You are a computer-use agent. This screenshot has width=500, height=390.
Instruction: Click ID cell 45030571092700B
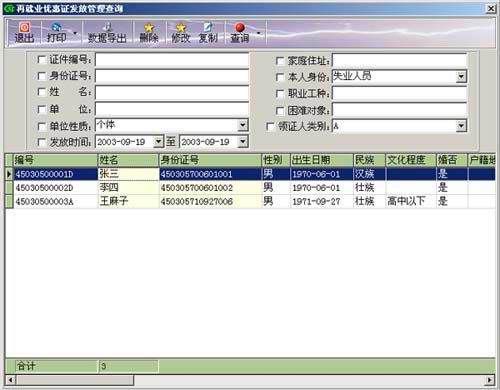tap(210, 201)
